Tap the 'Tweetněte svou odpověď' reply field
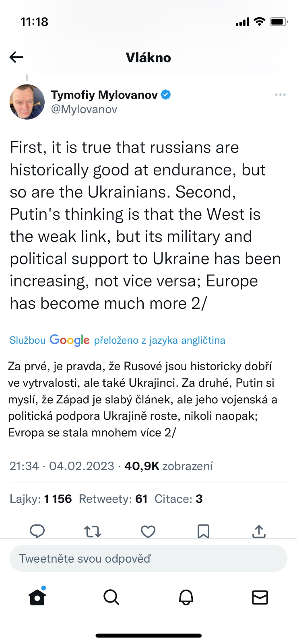This screenshot has width=297, height=644. click(148, 558)
